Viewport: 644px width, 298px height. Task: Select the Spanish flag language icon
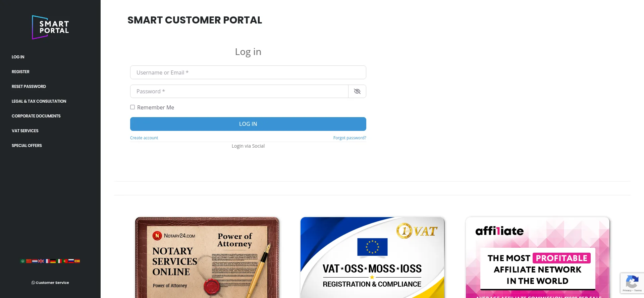coord(77,261)
